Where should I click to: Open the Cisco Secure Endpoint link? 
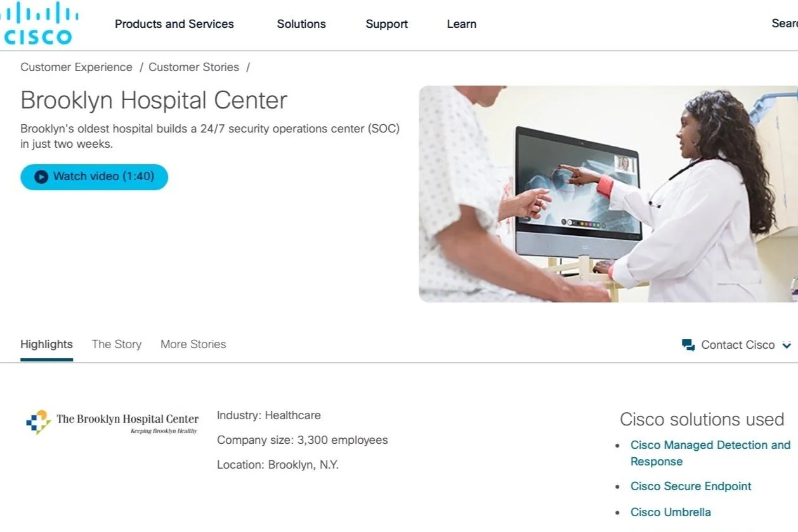[x=691, y=486]
